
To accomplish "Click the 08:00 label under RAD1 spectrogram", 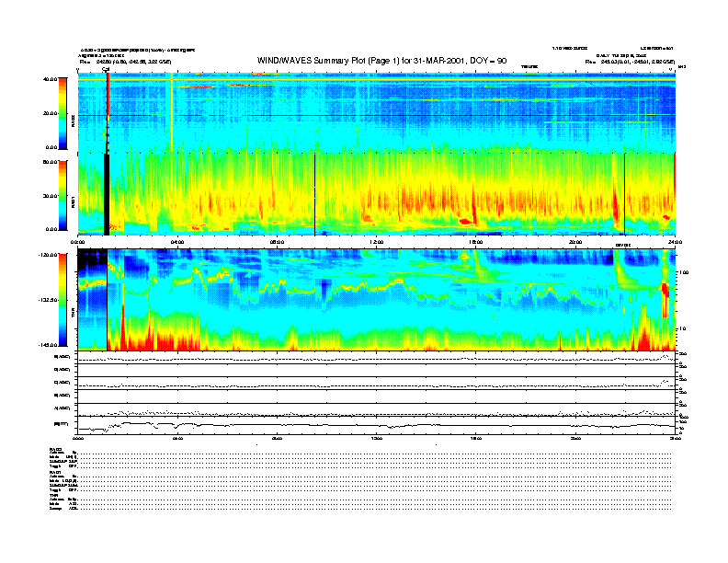I will (277, 242).
